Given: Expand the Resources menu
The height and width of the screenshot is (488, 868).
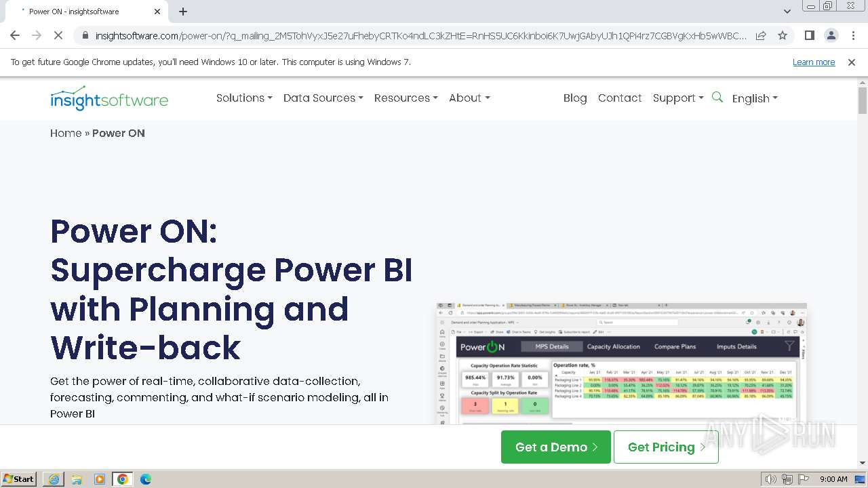Looking at the screenshot, I should pos(406,98).
